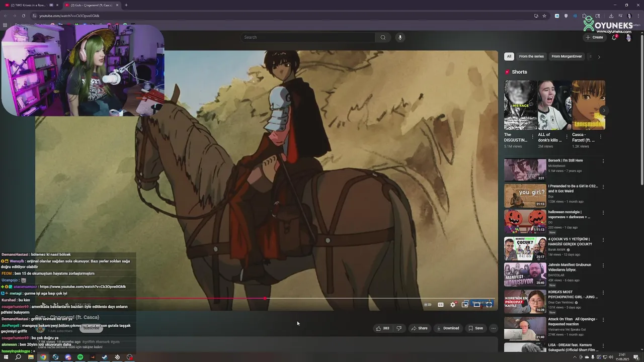Open the YouTube account avatar menu

point(628,37)
